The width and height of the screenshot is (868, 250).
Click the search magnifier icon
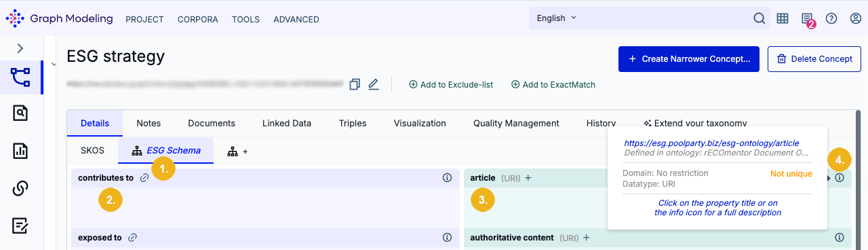point(759,18)
